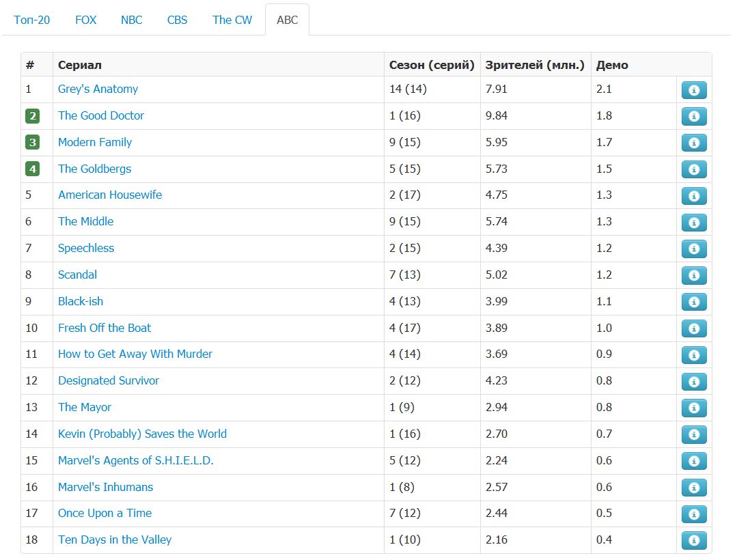Open Once Upon a Time link
This screenshot has height=560, width=737.
pos(105,513)
